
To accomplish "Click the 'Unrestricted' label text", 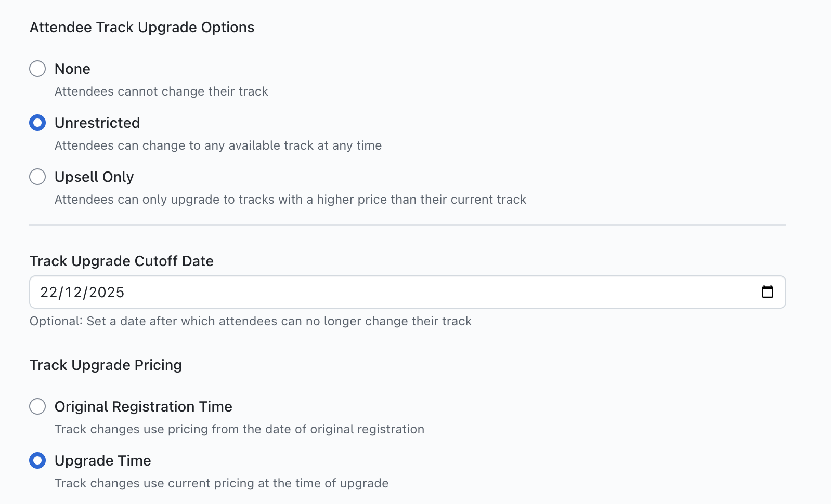I will [x=97, y=123].
